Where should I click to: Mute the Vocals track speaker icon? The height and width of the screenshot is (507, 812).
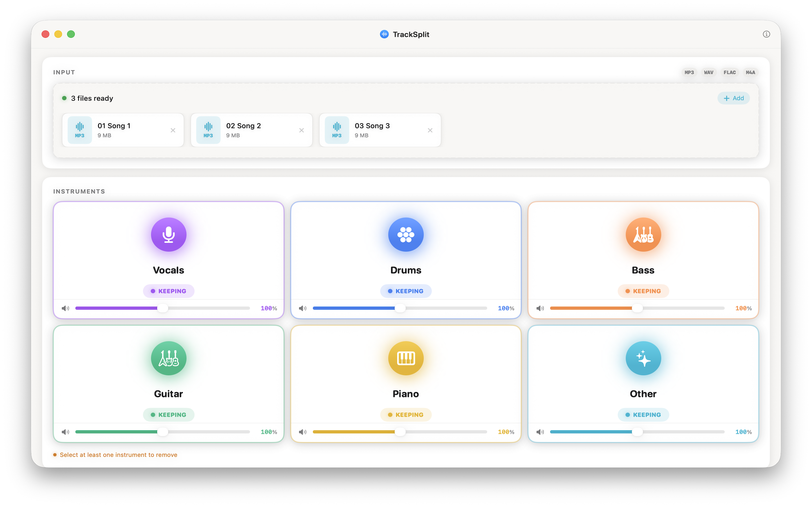pyautogui.click(x=66, y=308)
